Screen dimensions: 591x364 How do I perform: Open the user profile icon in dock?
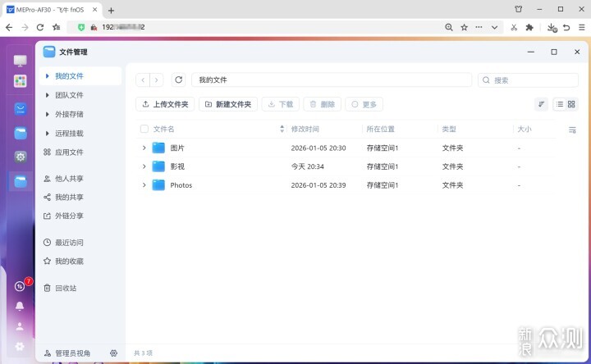coord(20,326)
